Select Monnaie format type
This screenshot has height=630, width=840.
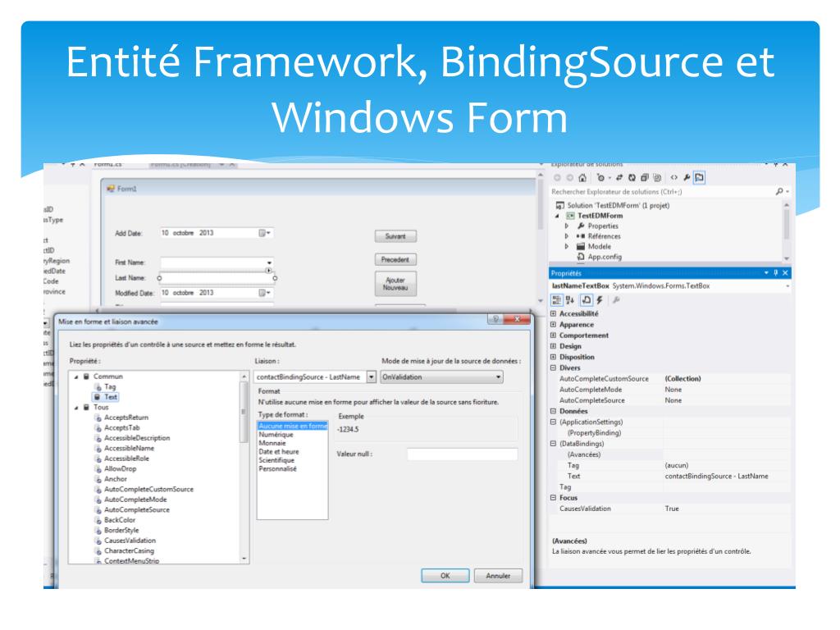coord(272,443)
